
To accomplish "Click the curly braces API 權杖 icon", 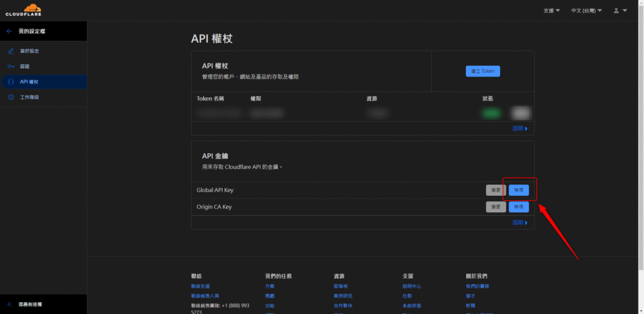I will coord(11,82).
